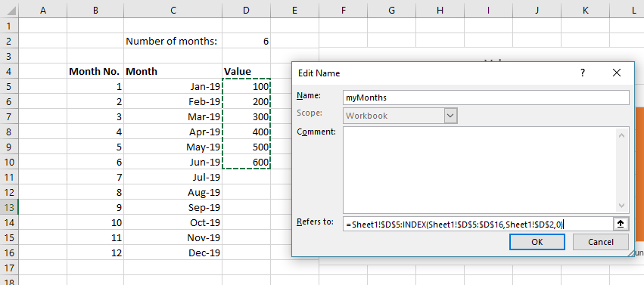644x285 pixels.
Task: Select the value cell containing 400
Action: (246, 132)
